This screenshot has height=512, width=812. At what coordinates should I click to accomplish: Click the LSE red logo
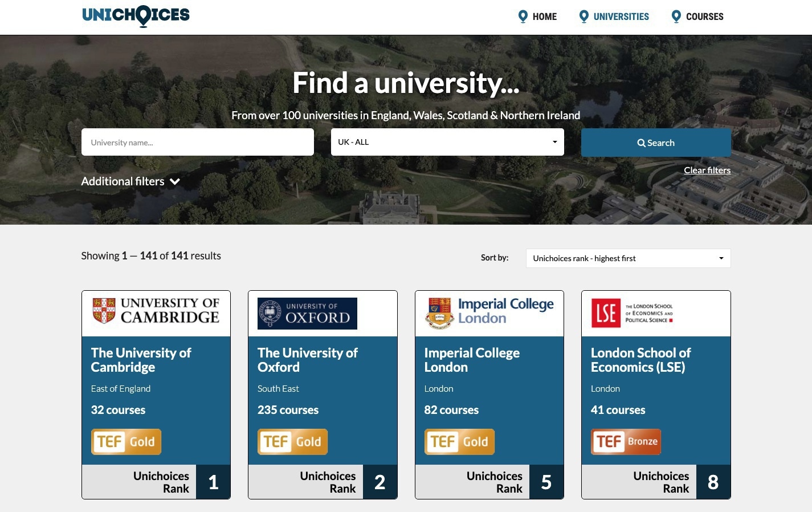(x=606, y=313)
